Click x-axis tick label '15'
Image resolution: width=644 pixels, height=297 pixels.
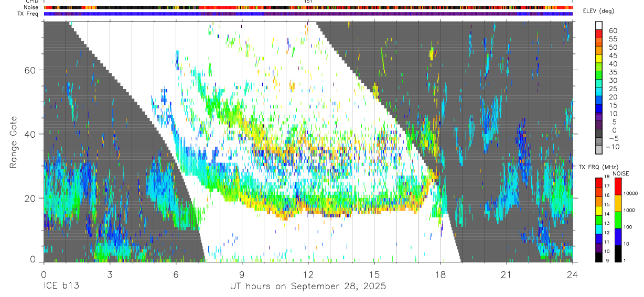[374, 274]
